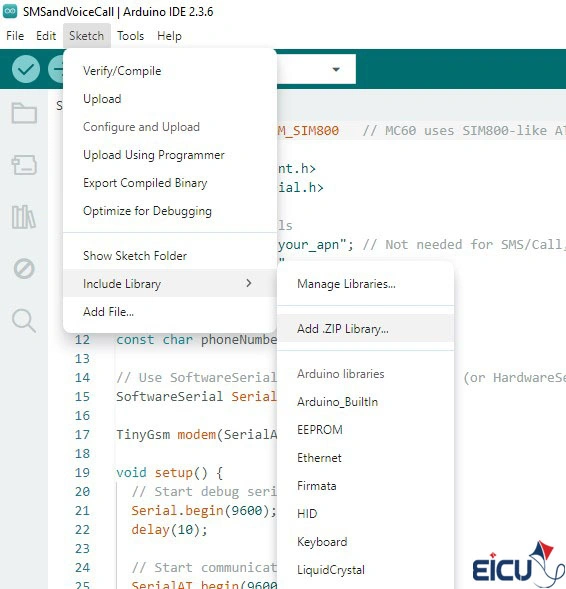This screenshot has width=566, height=589.
Task: Click the Arduino IDE logo in title bar
Action: coord(10,11)
